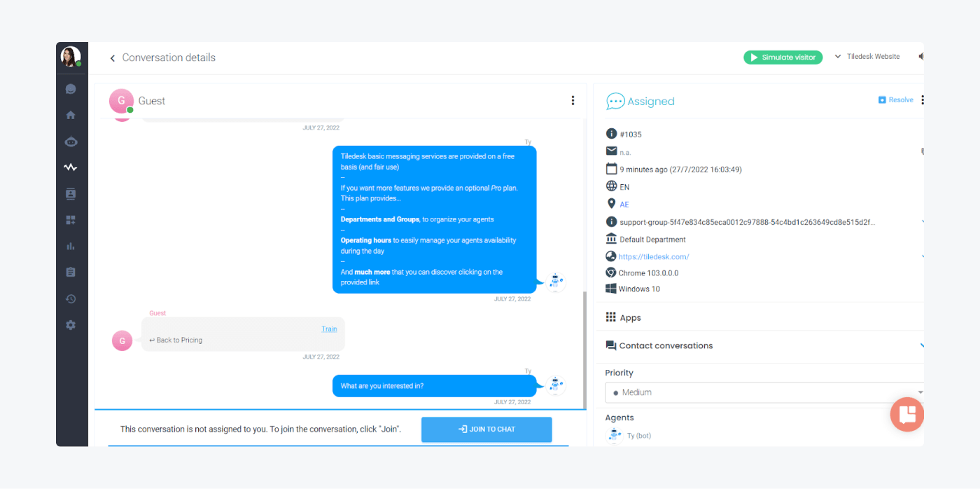
Task: Click the JOIN TO CHAT button
Action: coord(486,429)
